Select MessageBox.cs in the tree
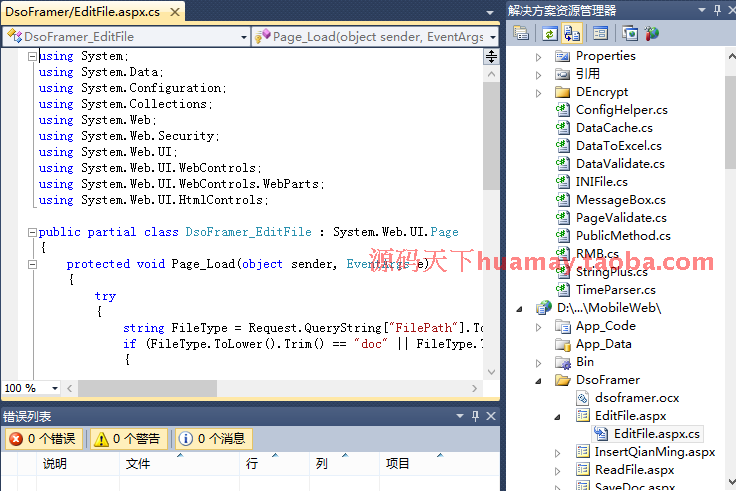This screenshot has width=736, height=491. pos(621,200)
